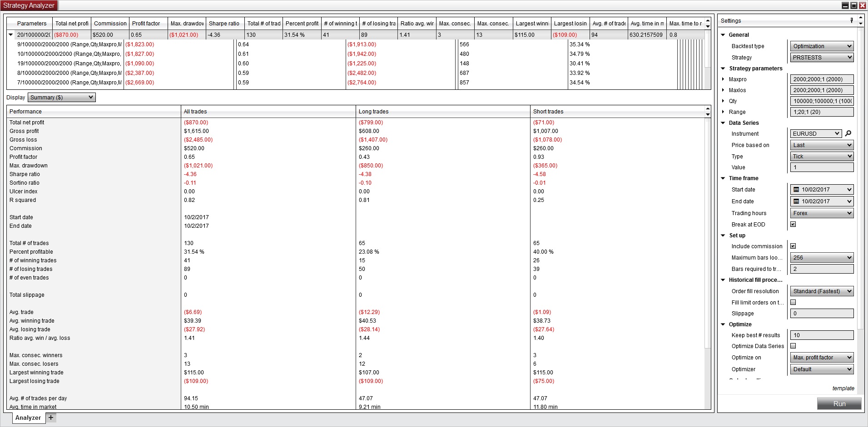Open the Type dropdown showing Tick
This screenshot has width=868, height=427.
[x=822, y=157]
